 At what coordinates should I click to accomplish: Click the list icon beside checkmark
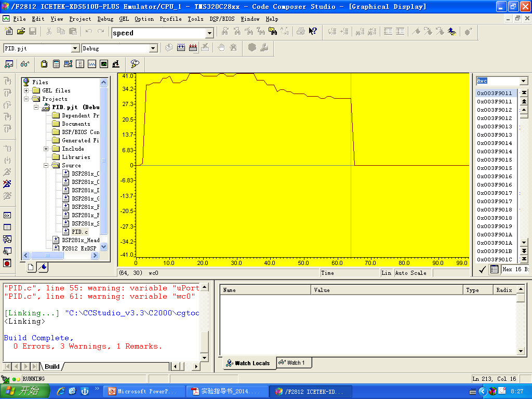(495, 270)
